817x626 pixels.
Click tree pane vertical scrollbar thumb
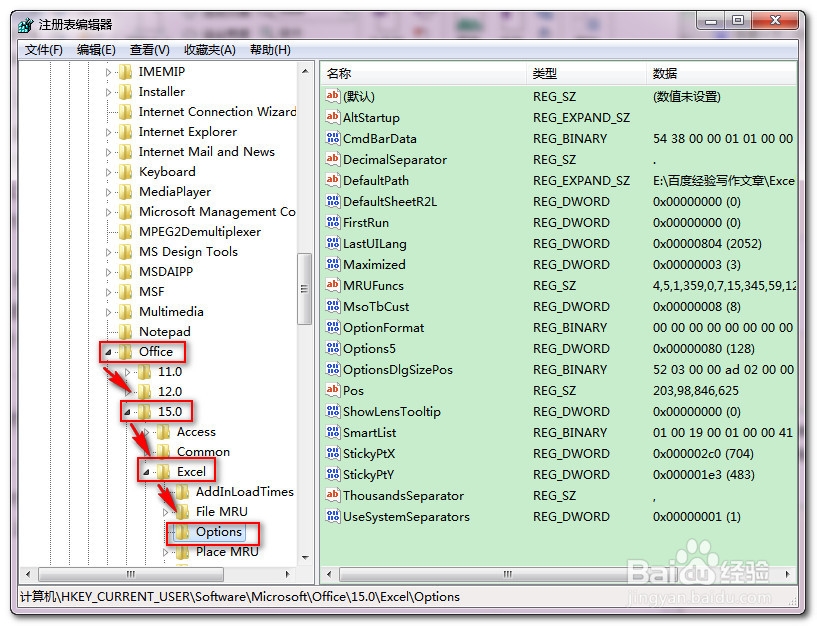[x=304, y=288]
